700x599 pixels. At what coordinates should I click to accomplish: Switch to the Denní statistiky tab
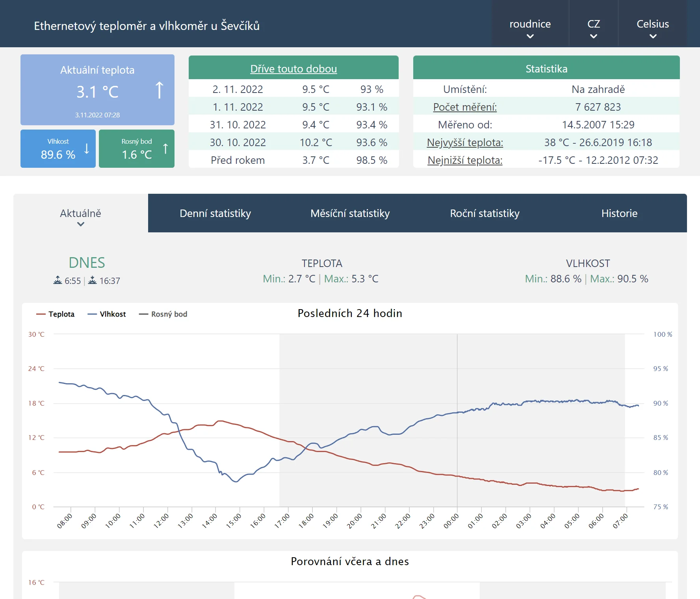pyautogui.click(x=215, y=213)
